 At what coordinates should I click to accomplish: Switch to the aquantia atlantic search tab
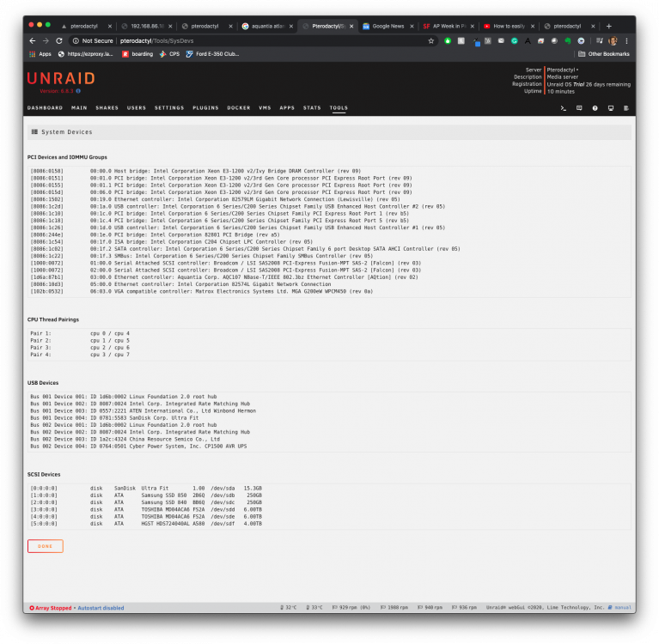tap(268, 26)
